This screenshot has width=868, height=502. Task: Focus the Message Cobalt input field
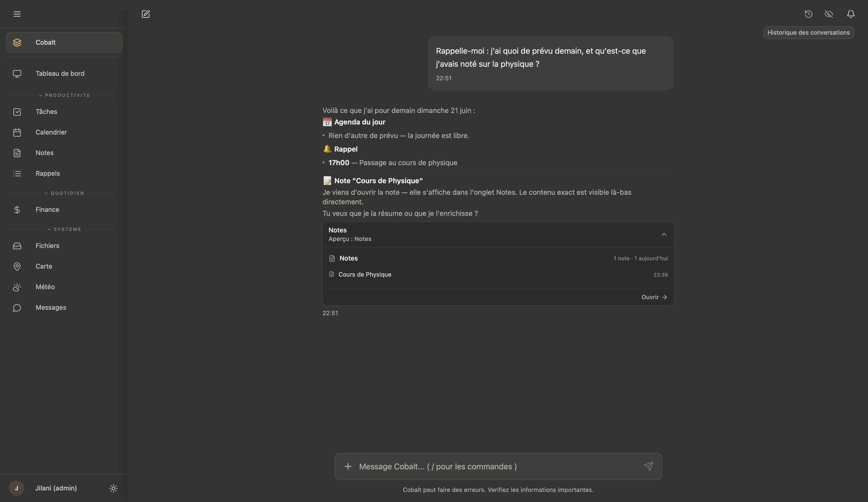click(498, 466)
